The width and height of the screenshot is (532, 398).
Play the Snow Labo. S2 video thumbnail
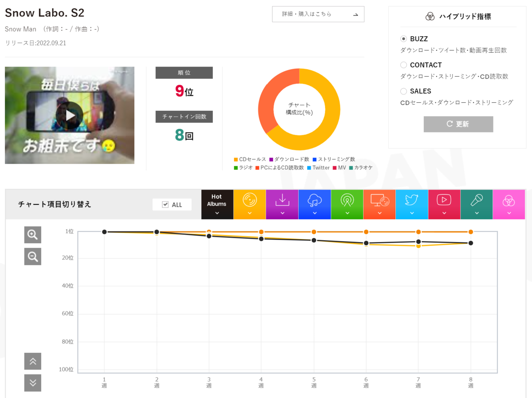coord(70,115)
